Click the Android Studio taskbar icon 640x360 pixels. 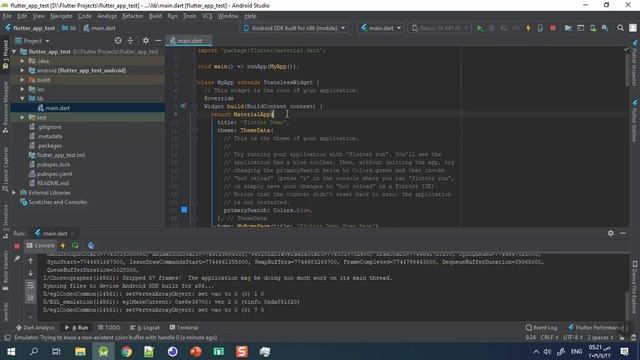coord(103,351)
